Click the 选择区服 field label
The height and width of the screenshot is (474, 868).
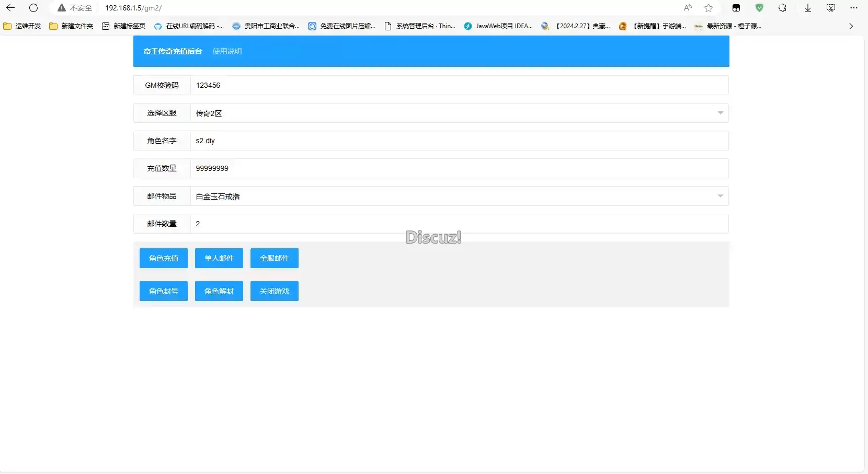click(x=162, y=113)
